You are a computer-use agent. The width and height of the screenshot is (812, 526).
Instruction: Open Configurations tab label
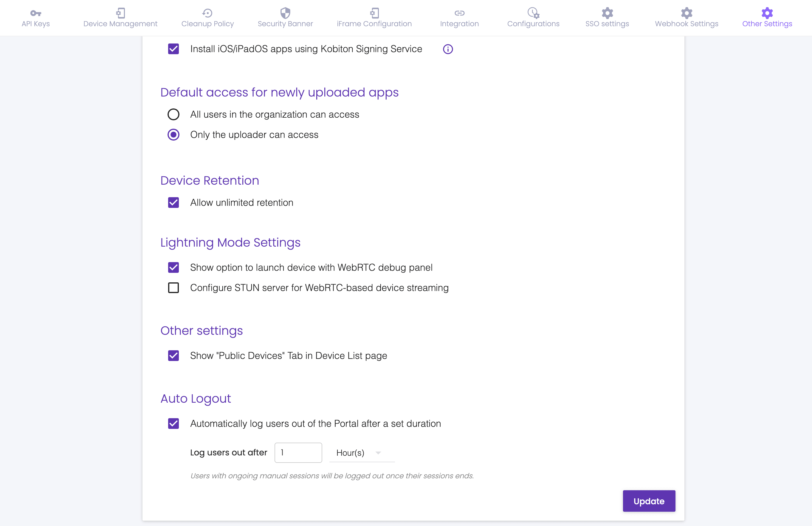tap(533, 24)
